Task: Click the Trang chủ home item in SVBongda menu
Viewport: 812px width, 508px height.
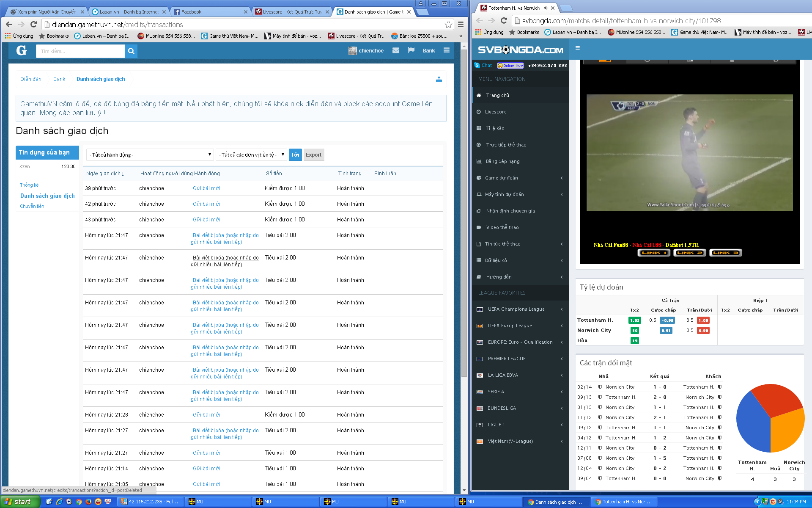Action: pyautogui.click(x=520, y=95)
